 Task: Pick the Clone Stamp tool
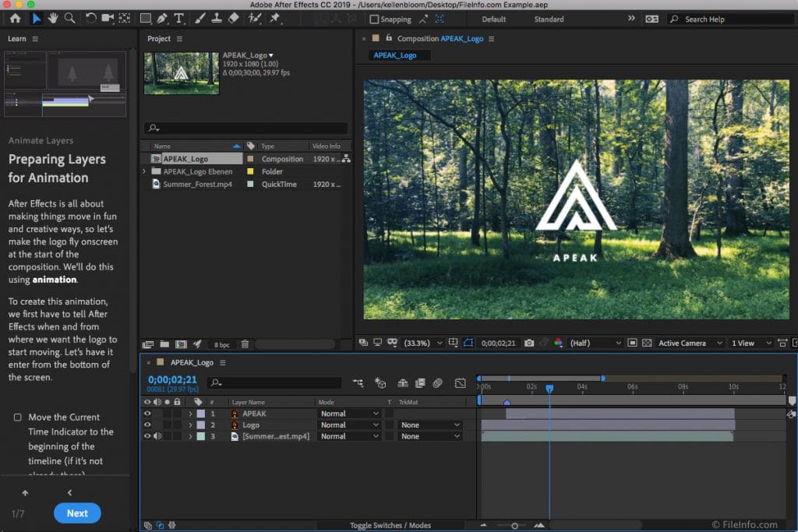[217, 19]
